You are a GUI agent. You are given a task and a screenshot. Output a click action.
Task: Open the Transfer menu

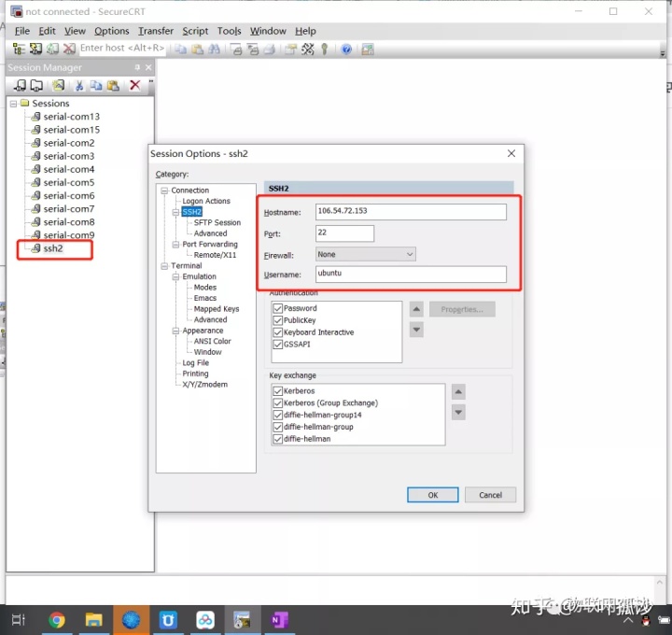pos(156,31)
